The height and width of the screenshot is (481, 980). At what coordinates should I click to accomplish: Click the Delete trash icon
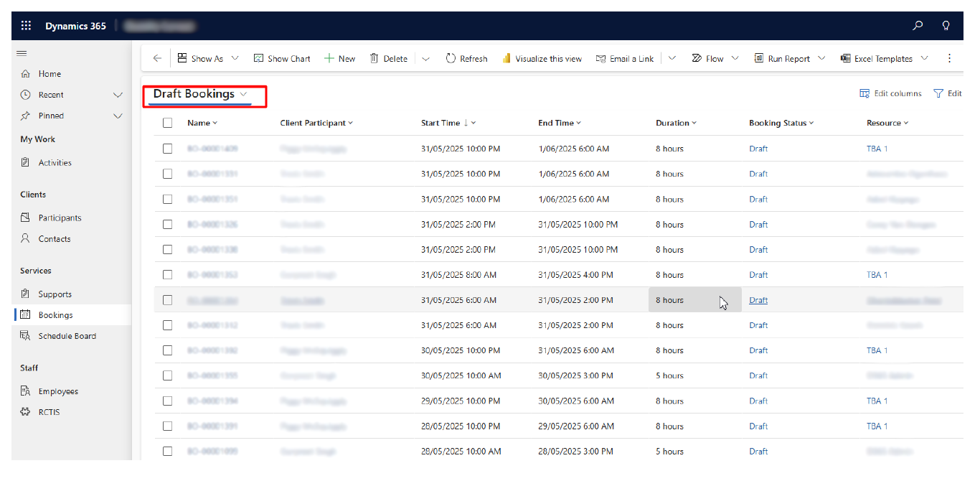coord(374,59)
